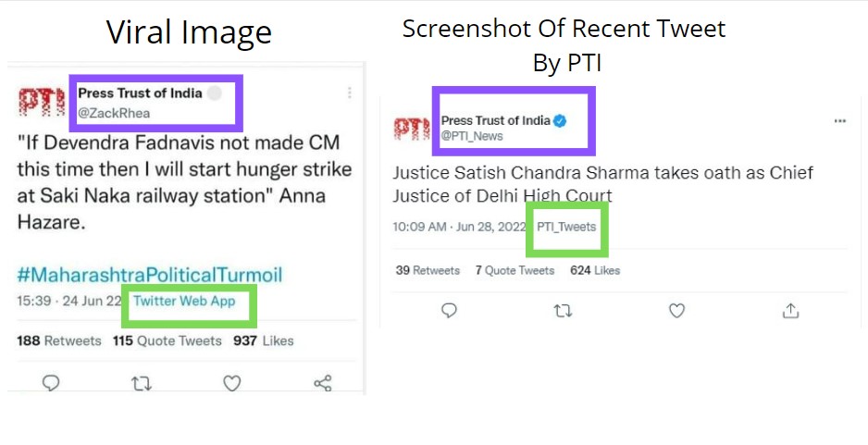868x445 pixels.
Task: Click upload-share icon on the @PTI_News tweet
Action: click(790, 311)
